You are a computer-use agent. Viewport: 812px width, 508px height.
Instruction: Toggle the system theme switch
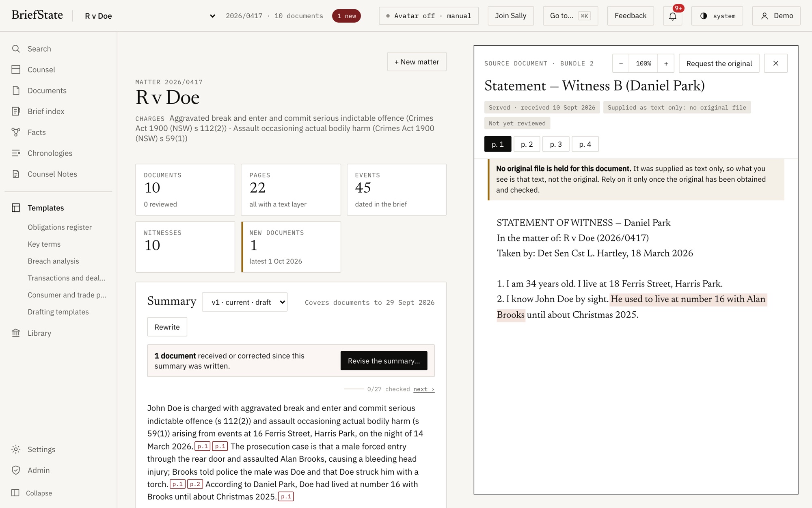pos(717,16)
